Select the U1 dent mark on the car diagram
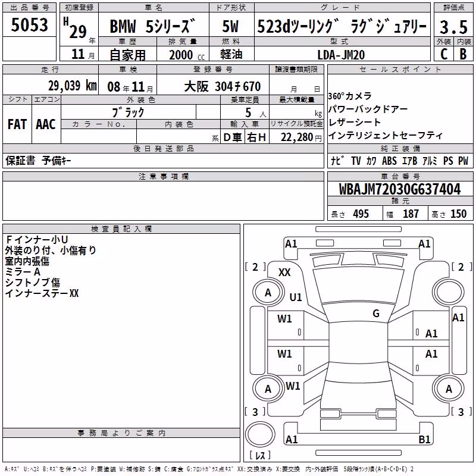The height and width of the screenshot is (476, 476). pos(296,297)
